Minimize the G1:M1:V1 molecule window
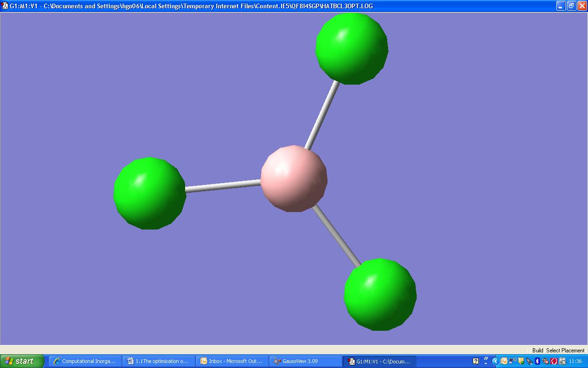 [x=561, y=6]
